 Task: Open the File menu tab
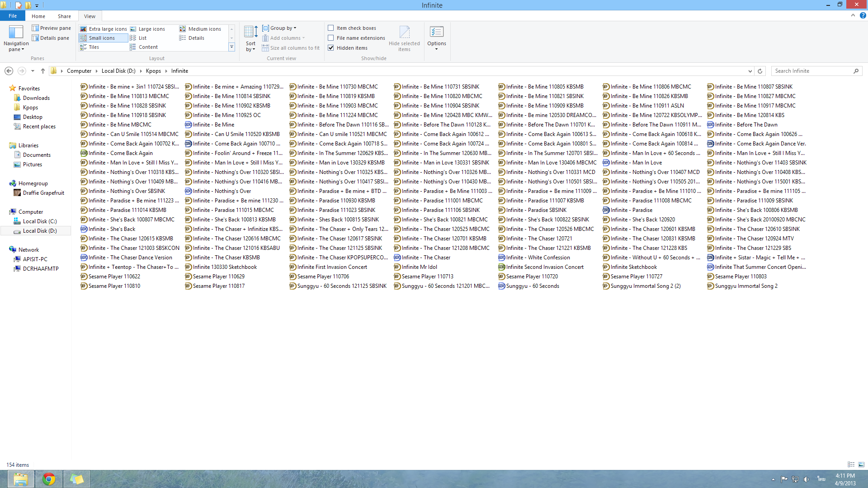pos(13,16)
